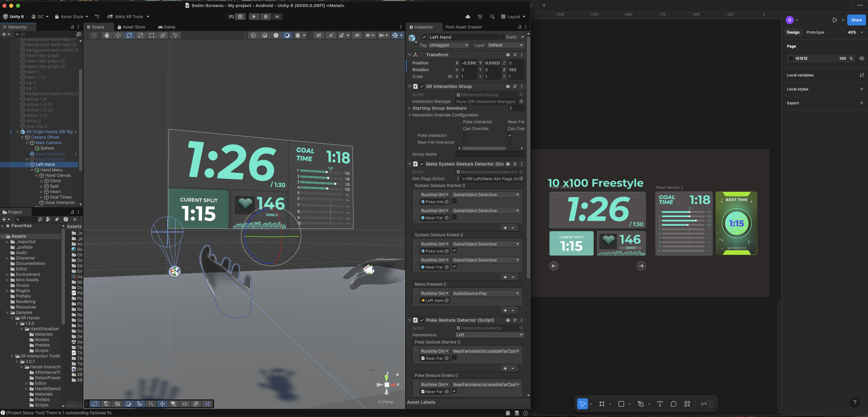Viewport: 868px width, 417px height.
Task: Enable the Static checkbox
Action: tap(502, 37)
